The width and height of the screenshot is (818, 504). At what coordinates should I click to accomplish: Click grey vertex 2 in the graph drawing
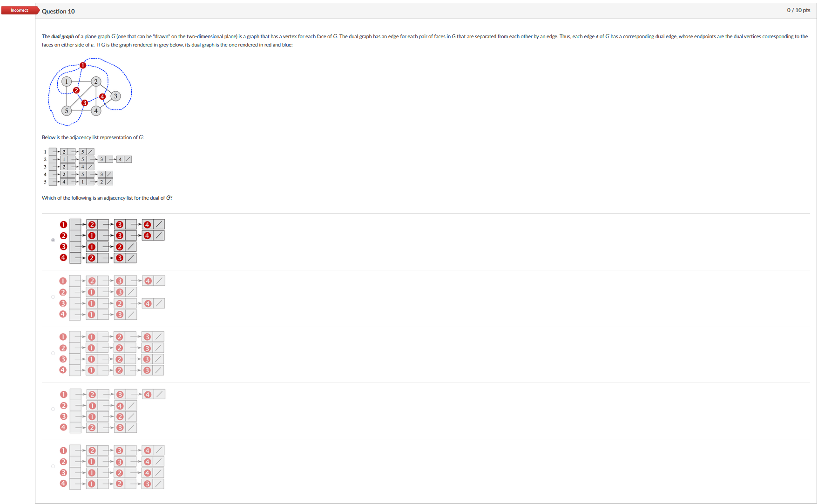click(x=96, y=81)
